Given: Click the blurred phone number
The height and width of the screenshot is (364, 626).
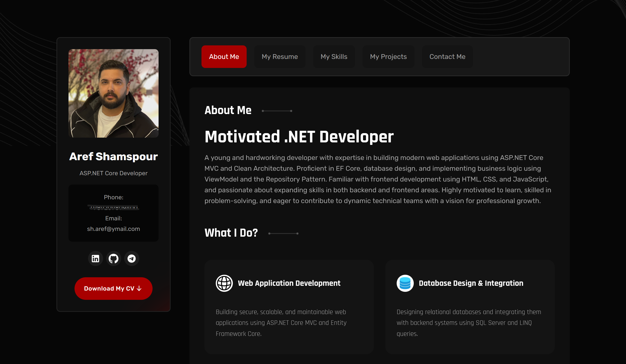Looking at the screenshot, I should (113, 208).
